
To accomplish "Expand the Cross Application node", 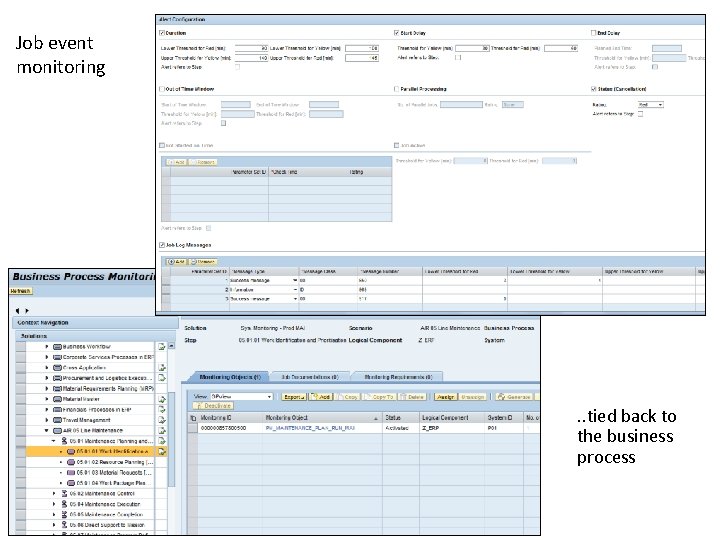I will (x=46, y=367).
